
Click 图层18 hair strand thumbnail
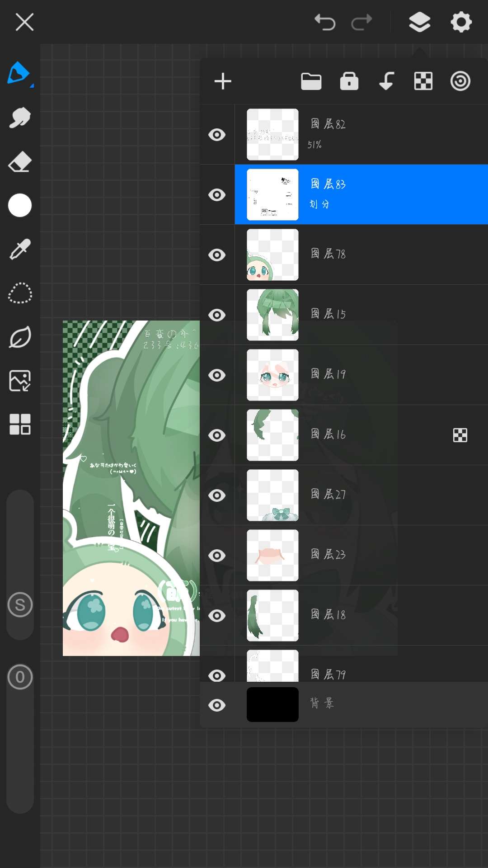[272, 616]
